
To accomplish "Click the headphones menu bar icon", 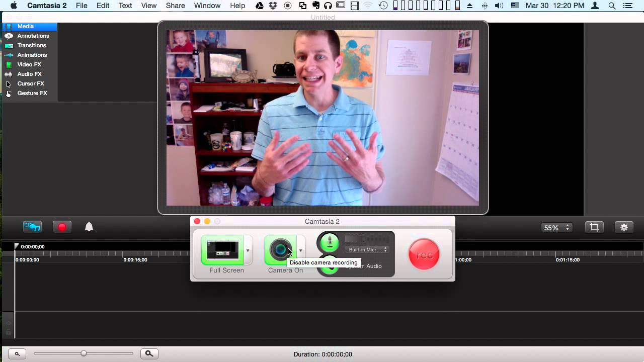I will 328,6.
